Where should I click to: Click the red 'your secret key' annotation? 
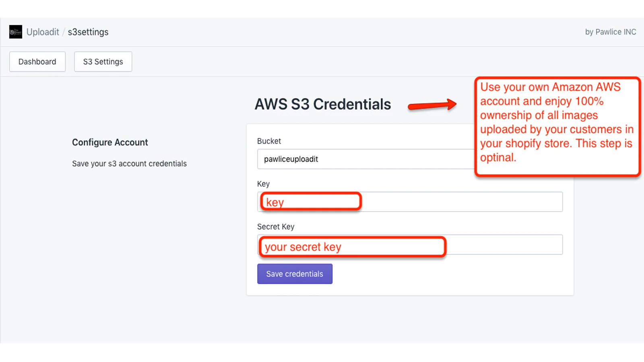(x=353, y=247)
